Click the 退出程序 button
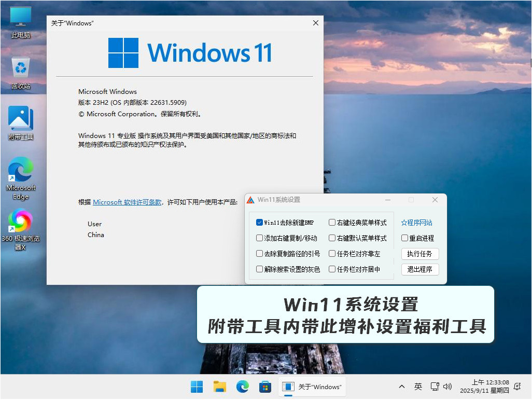 coord(420,270)
